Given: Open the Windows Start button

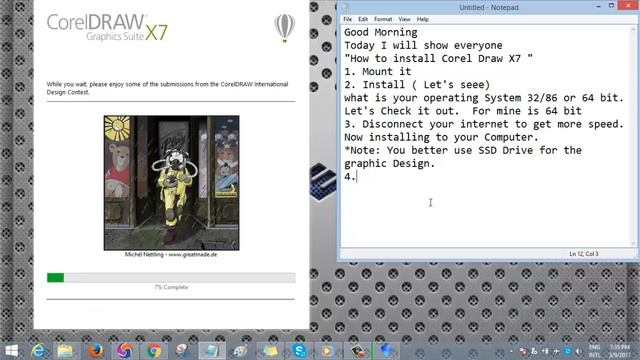Looking at the screenshot, I should click(11, 351).
